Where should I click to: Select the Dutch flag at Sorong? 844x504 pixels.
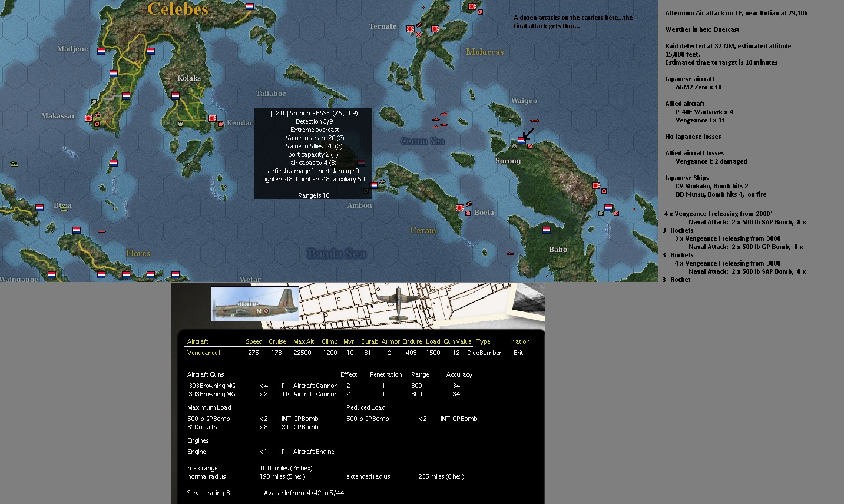pyautogui.click(x=521, y=141)
